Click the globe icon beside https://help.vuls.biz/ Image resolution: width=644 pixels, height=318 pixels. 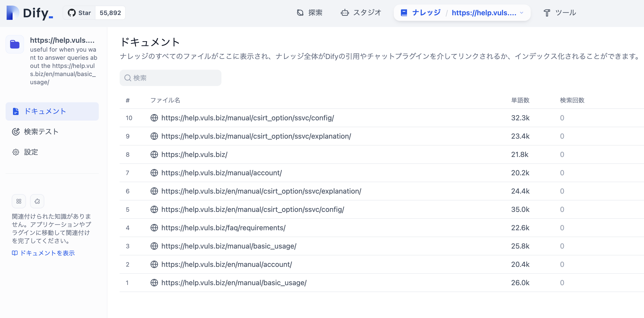154,154
